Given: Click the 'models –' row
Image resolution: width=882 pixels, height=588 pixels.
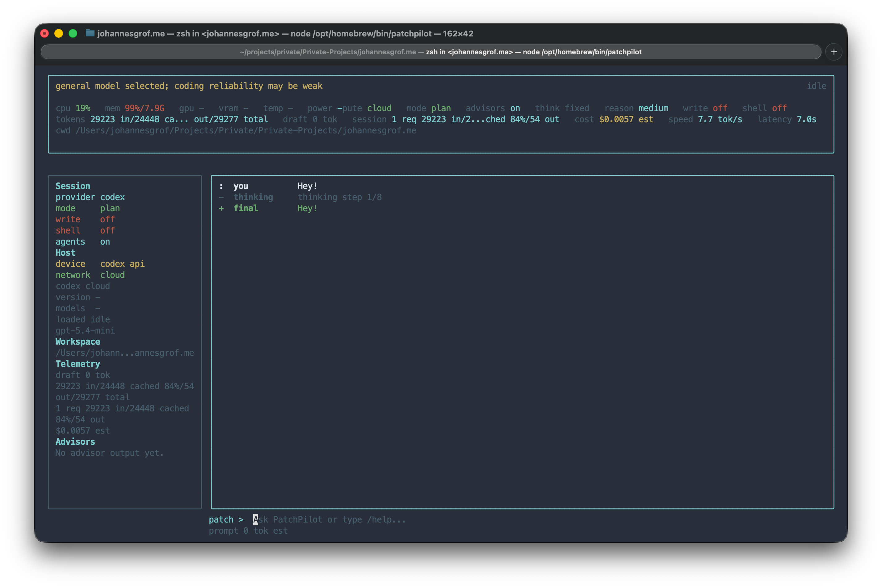Looking at the screenshot, I should [x=78, y=308].
